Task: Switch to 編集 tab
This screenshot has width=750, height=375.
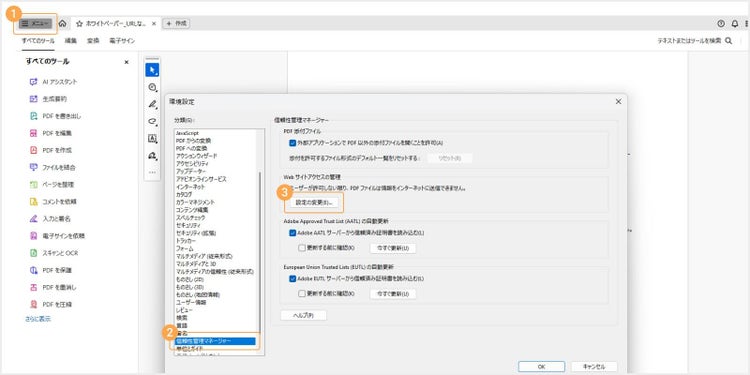Action: tap(71, 41)
